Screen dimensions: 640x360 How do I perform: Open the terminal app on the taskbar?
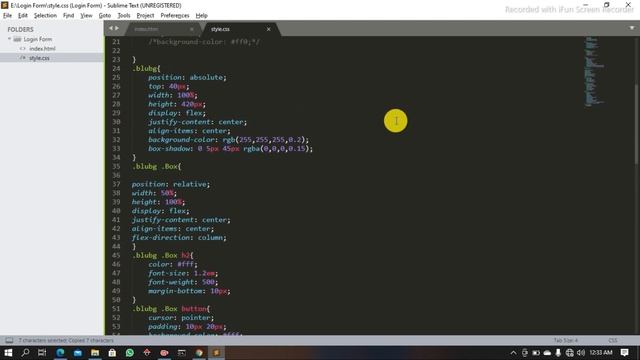click(181, 353)
